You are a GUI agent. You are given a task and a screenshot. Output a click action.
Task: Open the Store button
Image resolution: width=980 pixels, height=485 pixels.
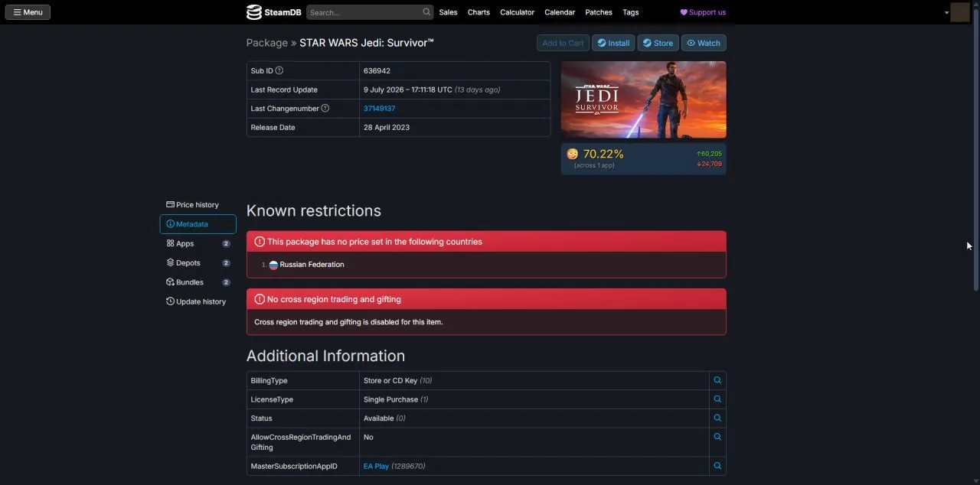pos(658,43)
